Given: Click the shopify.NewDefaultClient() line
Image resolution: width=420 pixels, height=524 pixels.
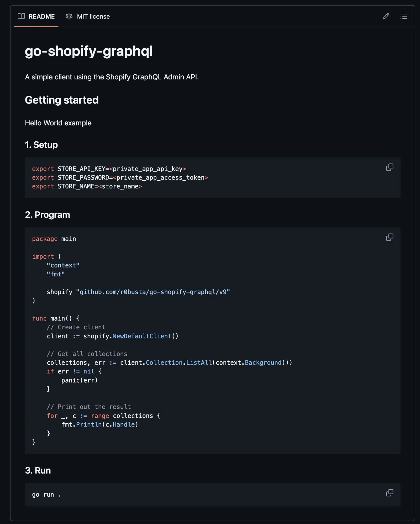Looking at the screenshot, I should (x=113, y=336).
